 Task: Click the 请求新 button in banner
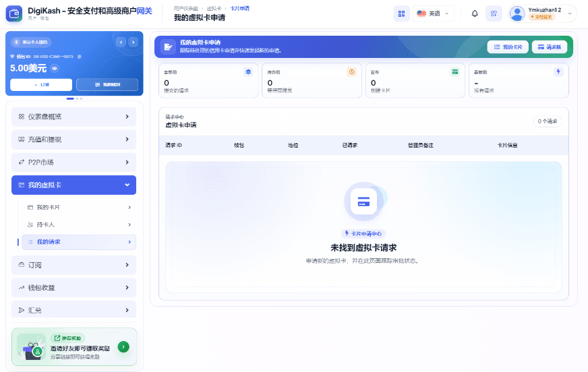pos(550,46)
